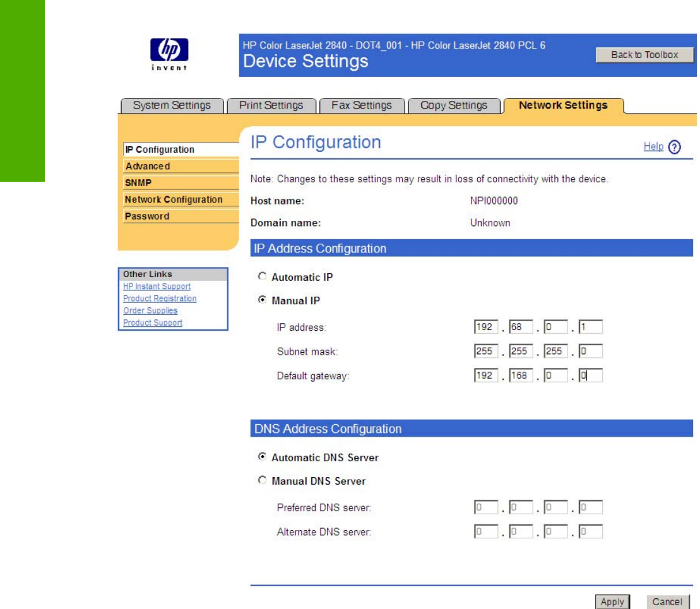This screenshot has width=700, height=609.
Task: Open the Help link
Action: click(x=653, y=146)
